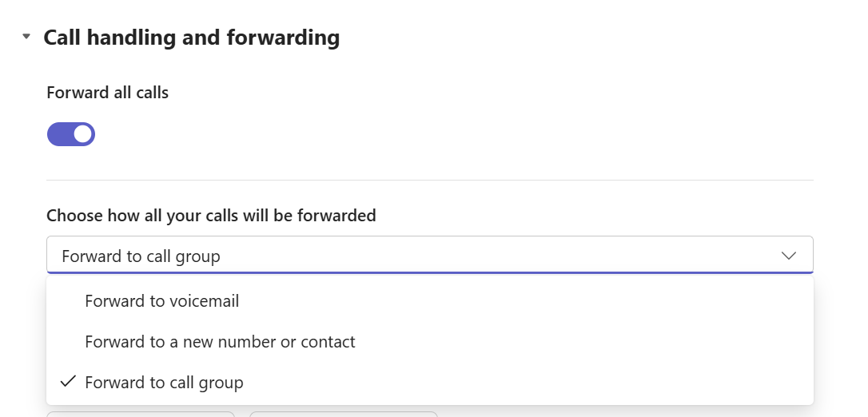Click the purple track of the forwarding toggle

coord(59,134)
